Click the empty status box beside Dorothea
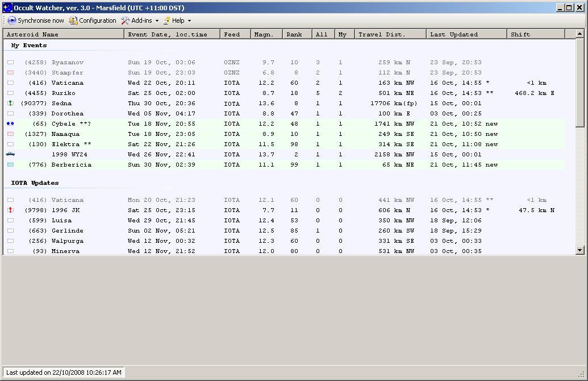Screen dimensions: 588x381 tap(10, 114)
